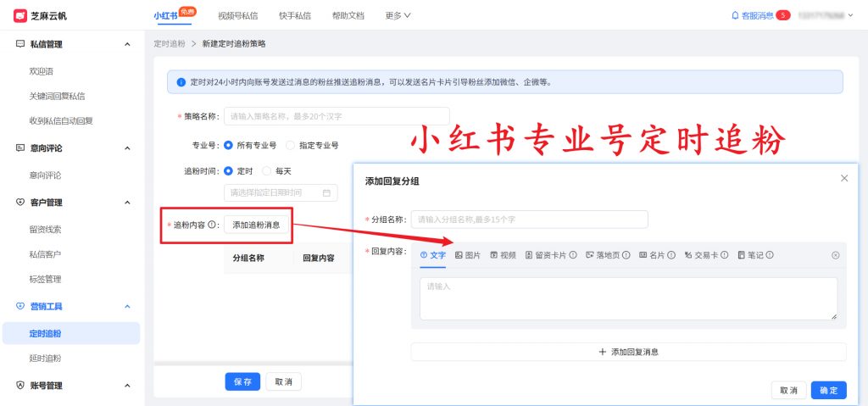Select the 视频 reply type tab
868x406 pixels.
click(x=504, y=255)
